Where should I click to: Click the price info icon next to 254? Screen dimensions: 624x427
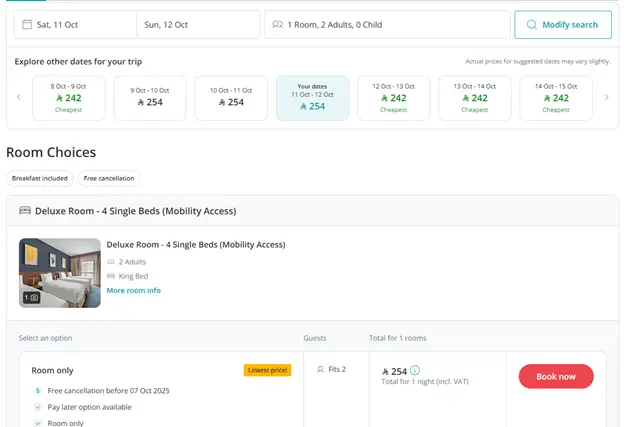pos(415,371)
